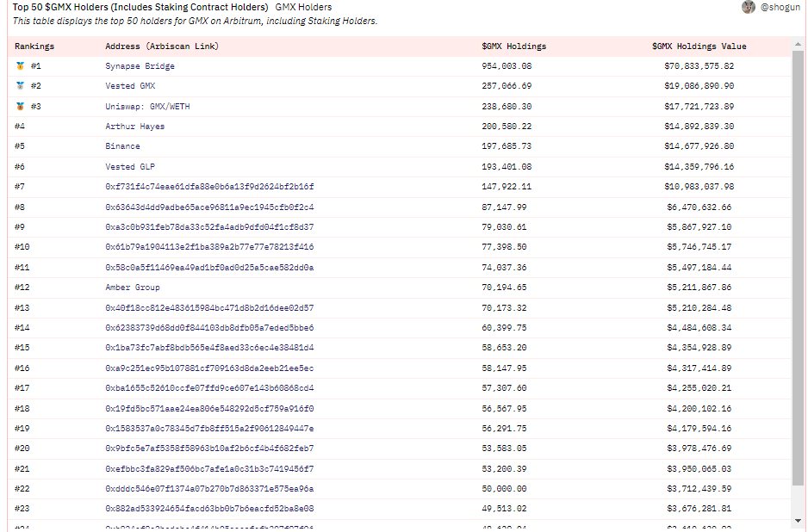Open the @shogun author profile link
This screenshot has width=808, height=532.
click(780, 7)
